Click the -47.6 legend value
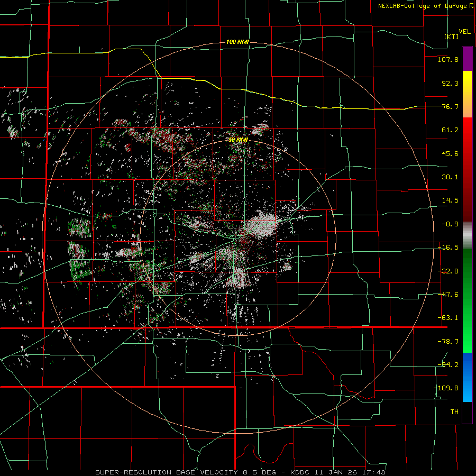The height and width of the screenshot is (476, 476). click(448, 295)
